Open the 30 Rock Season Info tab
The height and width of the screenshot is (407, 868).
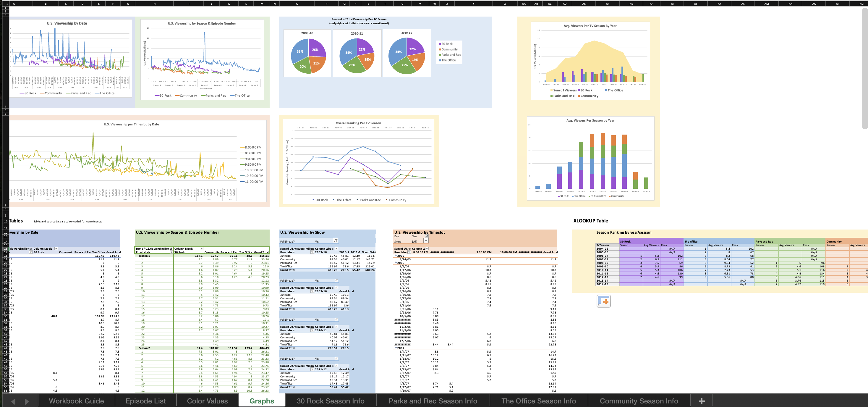(x=330, y=401)
